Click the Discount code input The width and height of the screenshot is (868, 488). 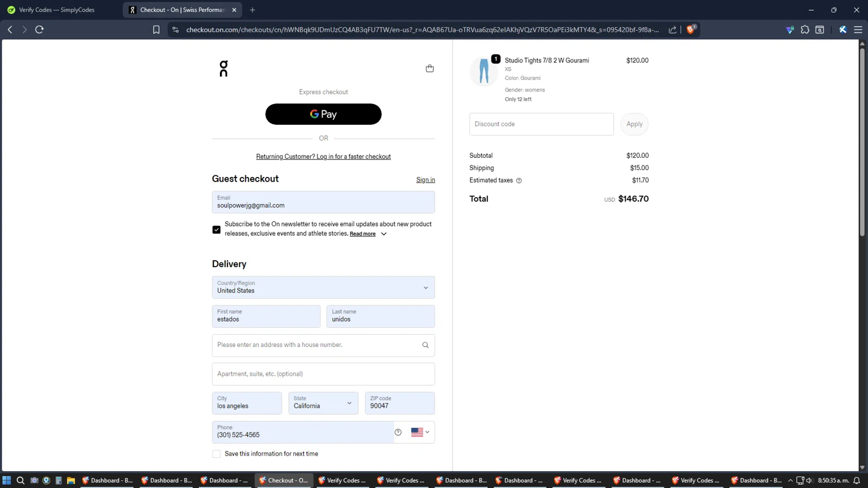click(542, 124)
